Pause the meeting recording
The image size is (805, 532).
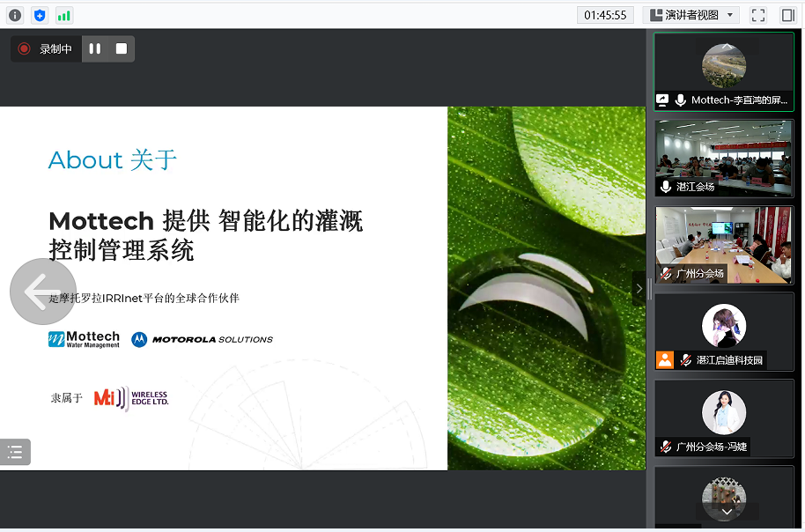[x=95, y=48]
